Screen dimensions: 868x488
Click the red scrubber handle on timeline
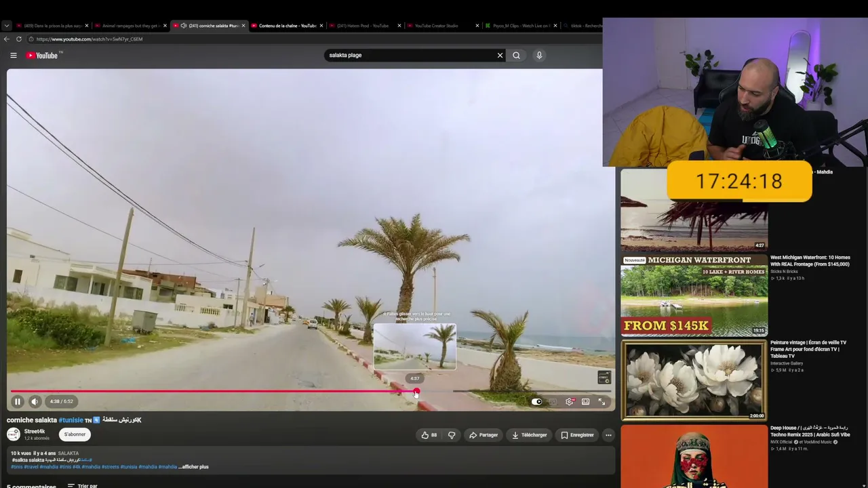[x=416, y=391]
